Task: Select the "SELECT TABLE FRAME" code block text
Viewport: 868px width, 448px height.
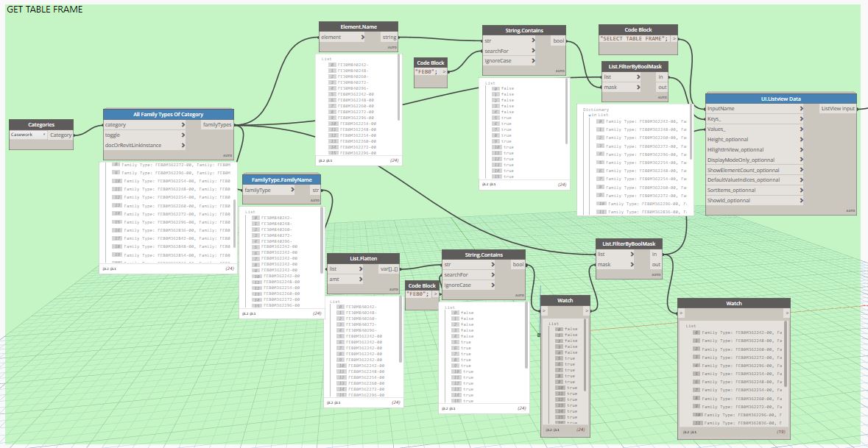Action: point(635,39)
